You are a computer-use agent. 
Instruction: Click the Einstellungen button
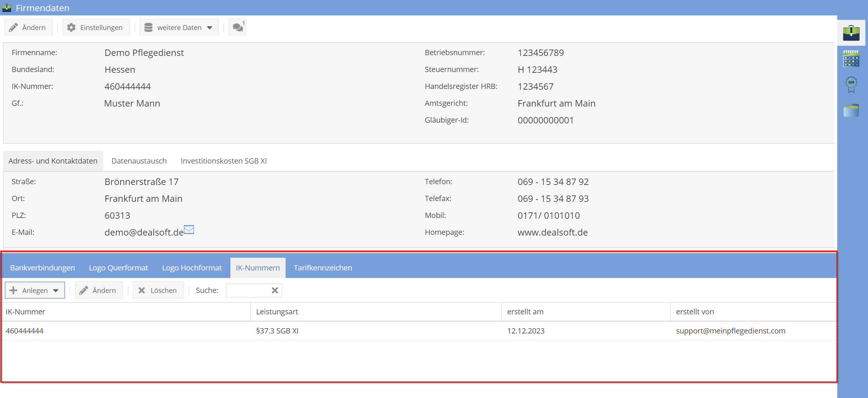(95, 27)
